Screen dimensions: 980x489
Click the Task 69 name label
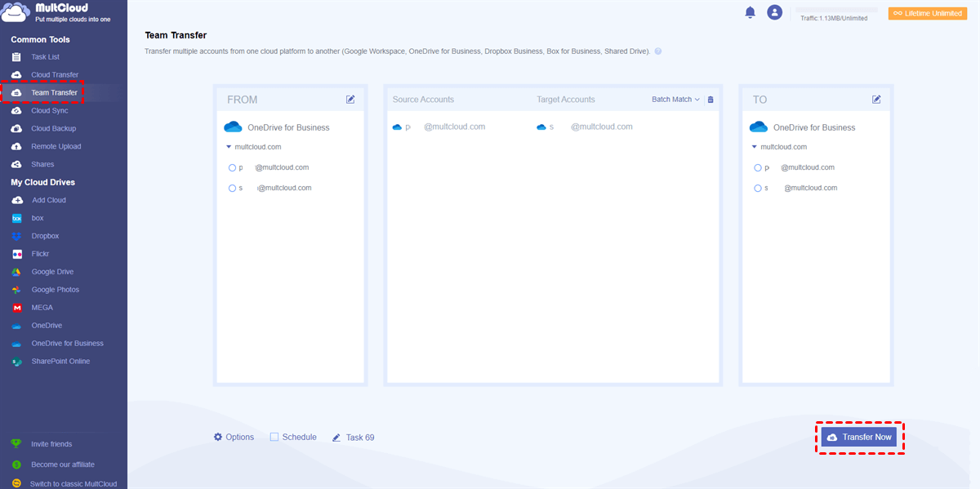point(360,438)
